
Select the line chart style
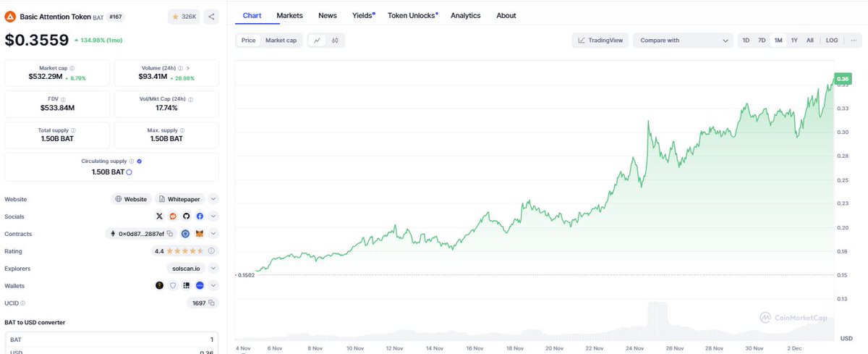[318, 41]
